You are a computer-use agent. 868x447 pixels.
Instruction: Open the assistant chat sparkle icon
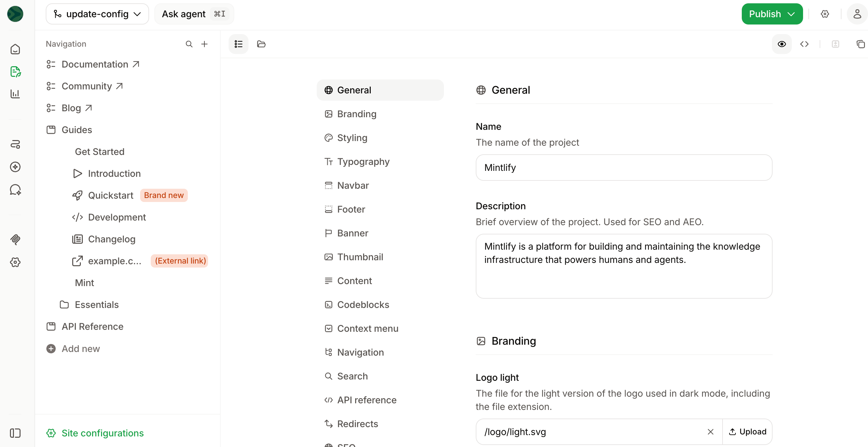[15, 190]
